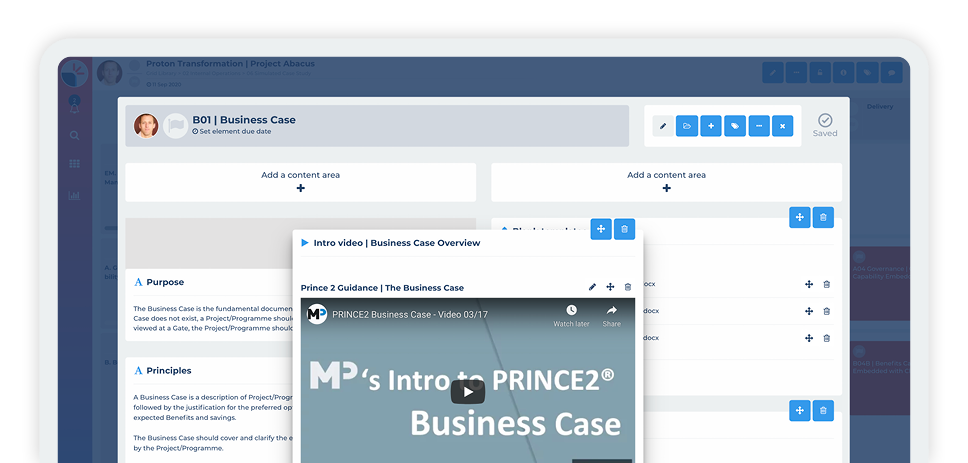Delete the topmost docx file row
The image size is (968, 463).
click(827, 285)
